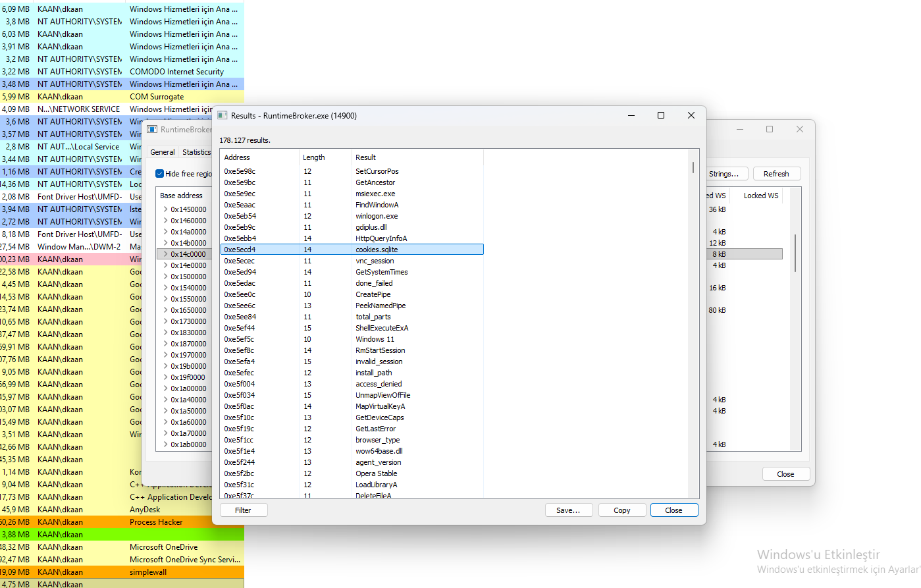Select the vnc_session result row

pyautogui.click(x=352, y=261)
